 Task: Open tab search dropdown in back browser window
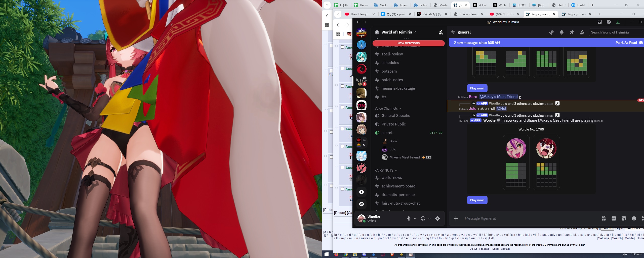[327, 5]
